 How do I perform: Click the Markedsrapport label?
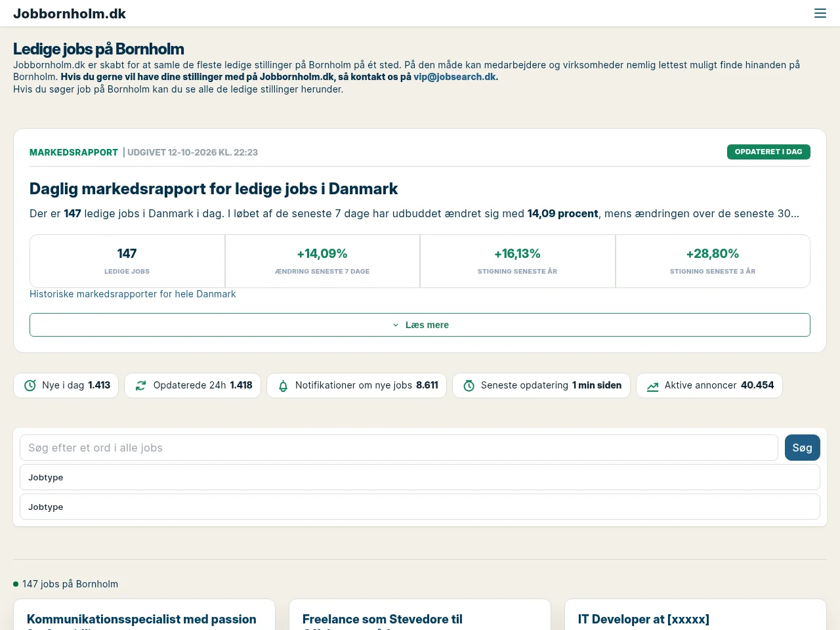(x=73, y=152)
